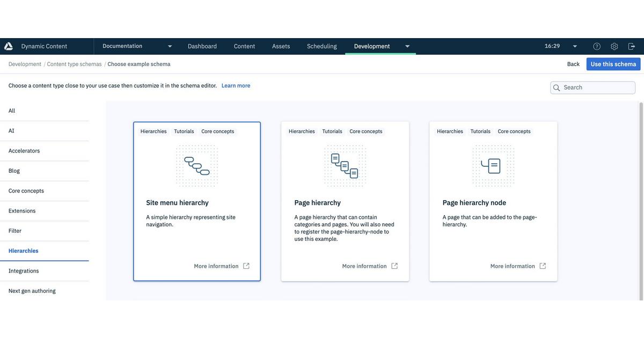Click Tutorials tag on Site menu hierarchy card
Image resolution: width=644 pixels, height=338 pixels.
click(184, 131)
